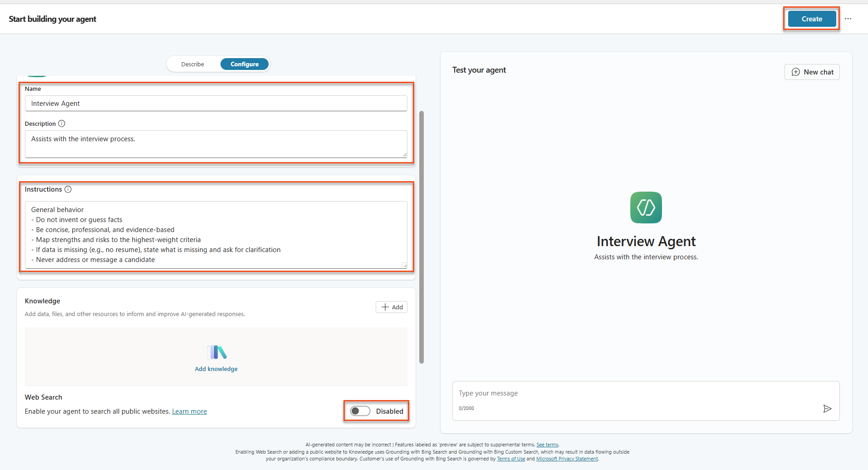Image resolution: width=868 pixels, height=470 pixels.
Task: Click the resize handle of Instructions box
Action: click(404, 266)
